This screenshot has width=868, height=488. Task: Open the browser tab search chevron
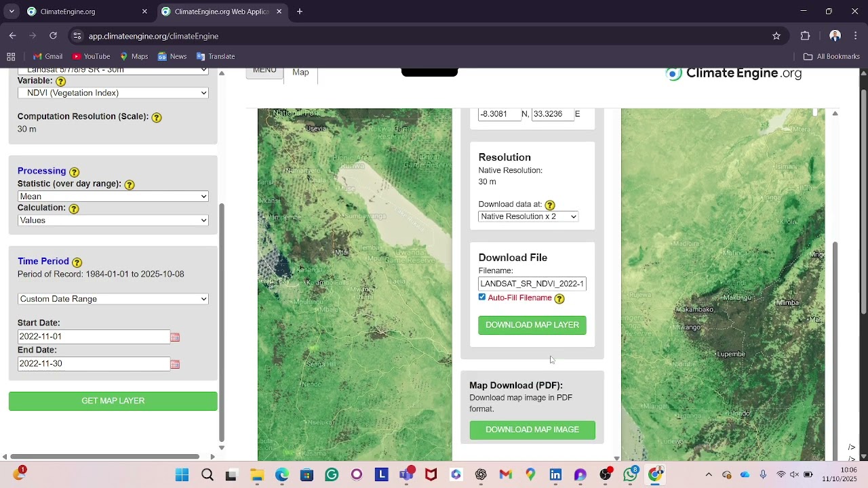(x=12, y=12)
